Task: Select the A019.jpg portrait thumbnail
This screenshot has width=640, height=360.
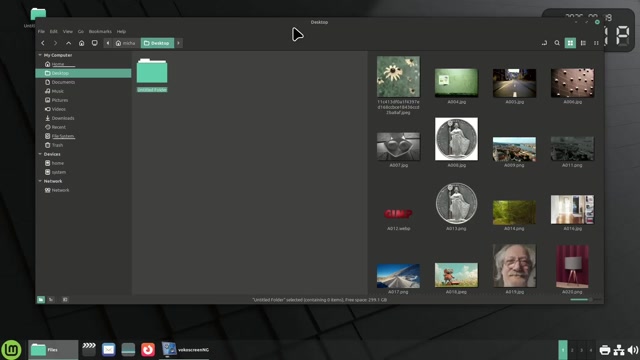Action: click(514, 266)
